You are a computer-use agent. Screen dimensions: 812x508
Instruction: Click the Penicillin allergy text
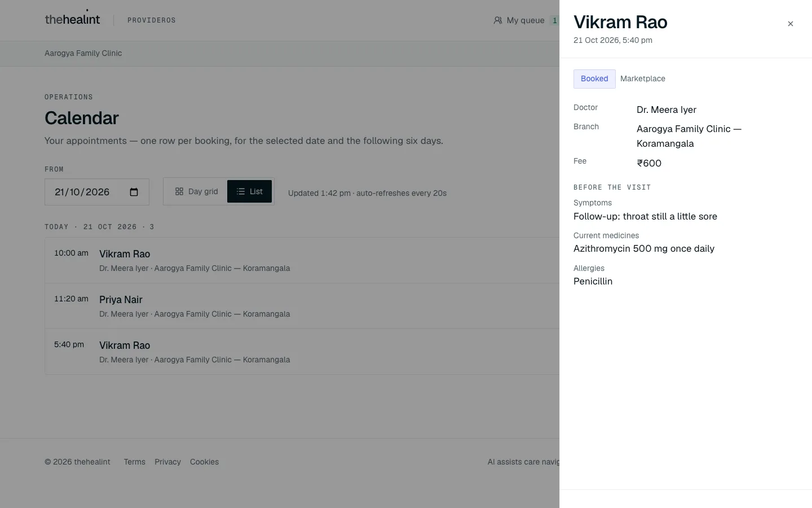click(x=593, y=281)
